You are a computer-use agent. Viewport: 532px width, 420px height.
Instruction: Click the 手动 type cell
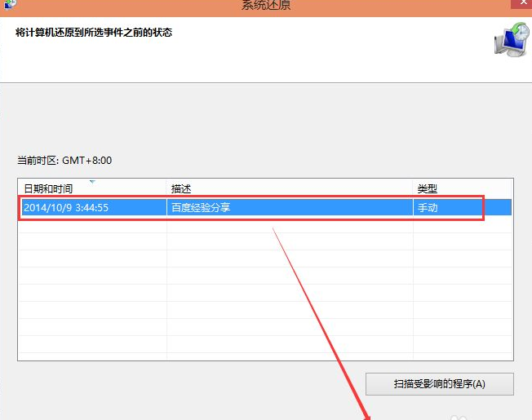(x=428, y=208)
